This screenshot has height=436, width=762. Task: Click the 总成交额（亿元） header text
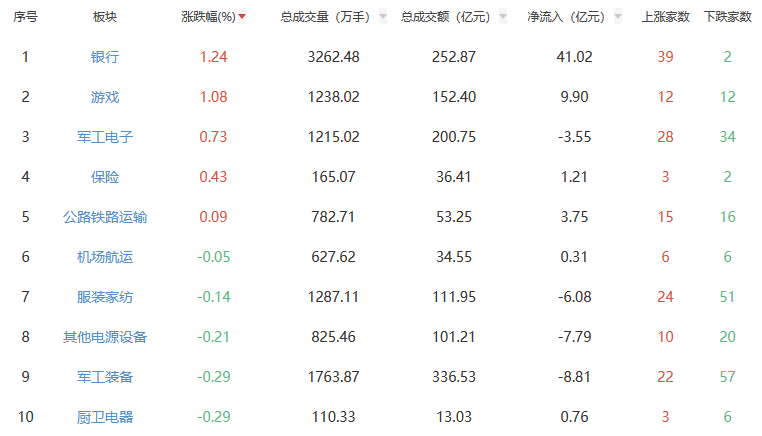(447, 17)
